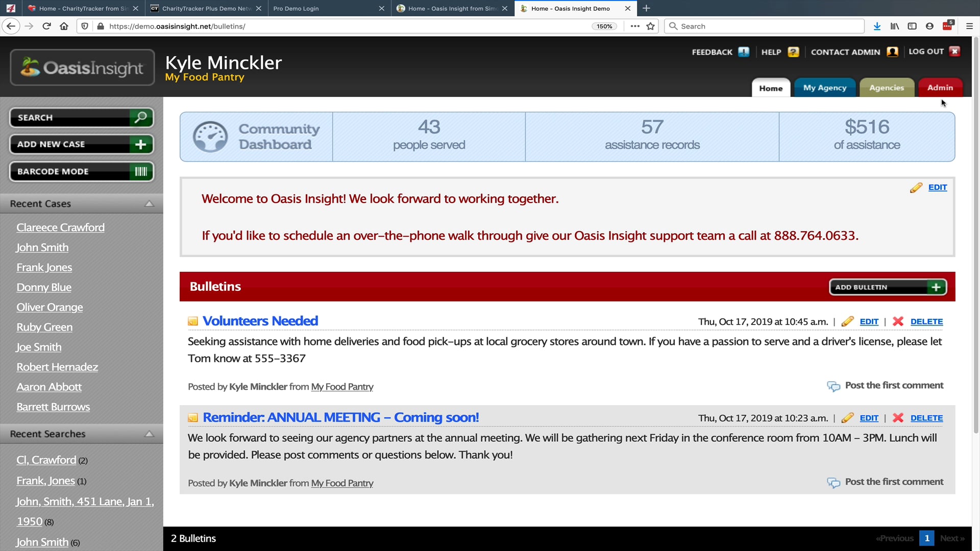
Task: Click the red delete X for Volunteers Needed
Action: [898, 321]
